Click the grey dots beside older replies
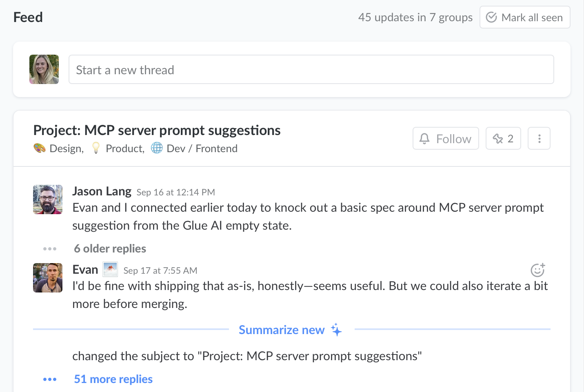The image size is (584, 392). coord(50,249)
